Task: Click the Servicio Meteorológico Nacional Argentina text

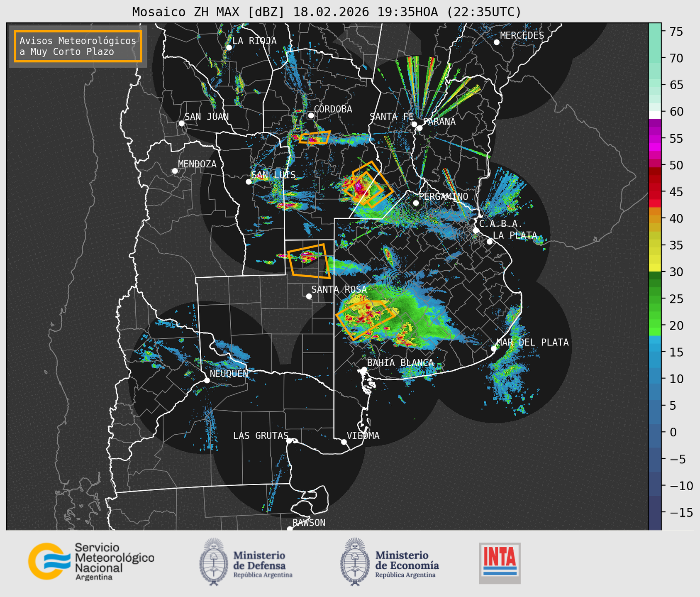Action: (x=114, y=562)
